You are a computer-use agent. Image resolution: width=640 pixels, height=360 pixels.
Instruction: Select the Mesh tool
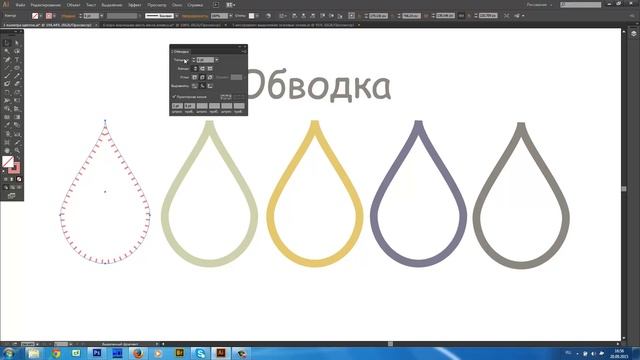coord(7,117)
